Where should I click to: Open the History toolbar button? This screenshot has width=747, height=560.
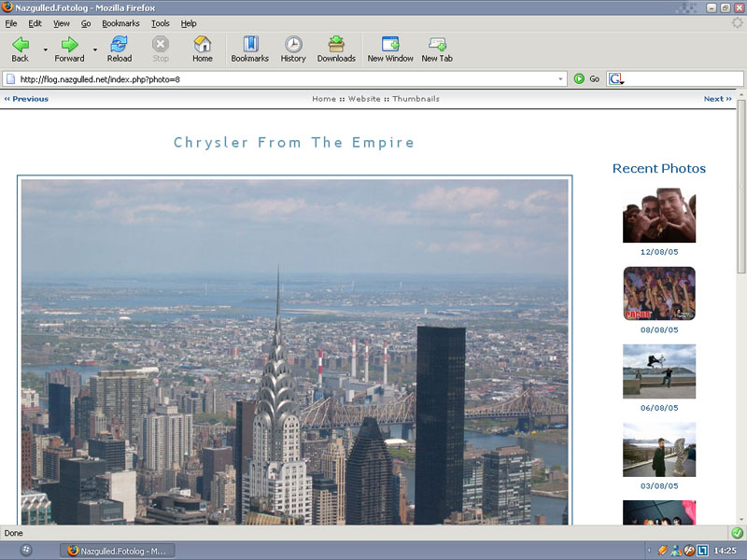tap(293, 49)
